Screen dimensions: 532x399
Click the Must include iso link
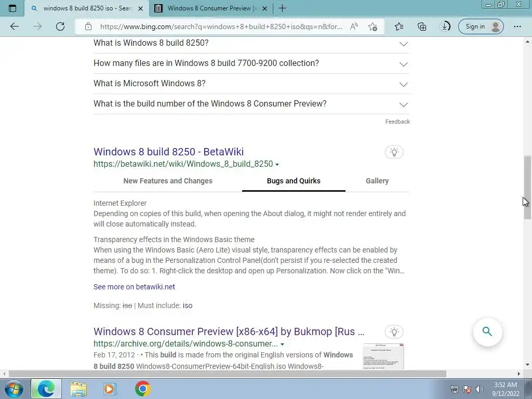188,305
